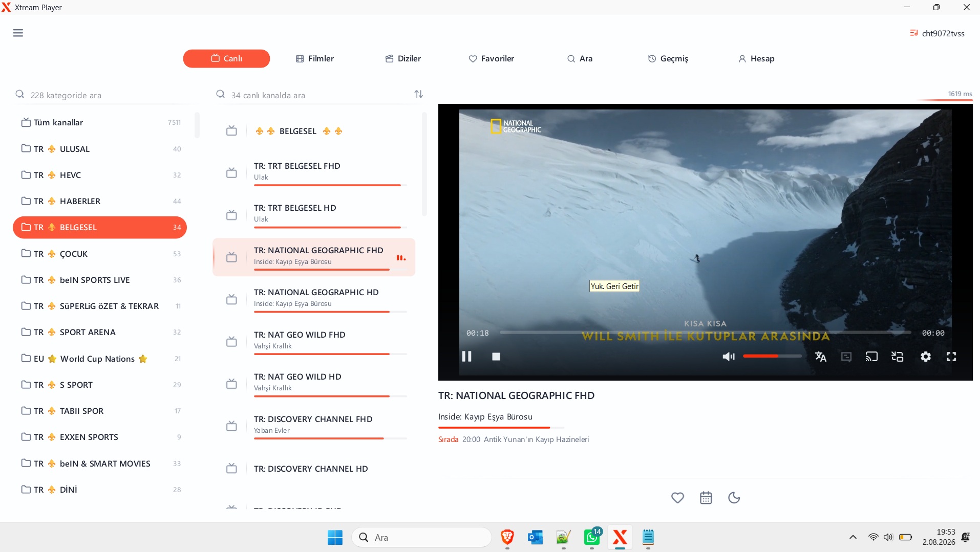
Task: Play TR: NAT GEO WILD HD channel
Action: pos(314,384)
